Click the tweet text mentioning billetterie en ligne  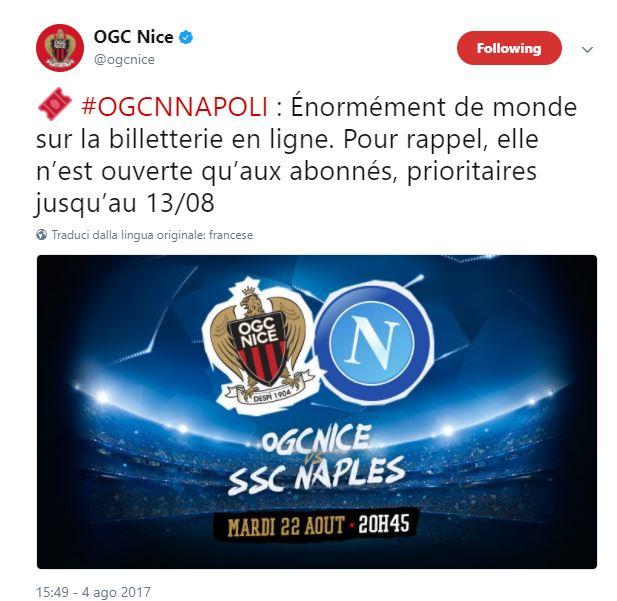click(x=286, y=155)
